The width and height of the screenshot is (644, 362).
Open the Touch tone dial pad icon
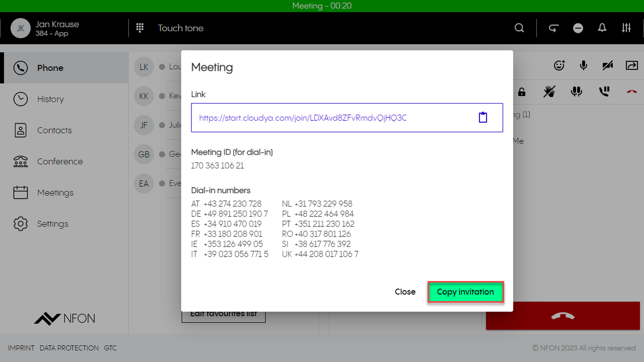click(140, 28)
